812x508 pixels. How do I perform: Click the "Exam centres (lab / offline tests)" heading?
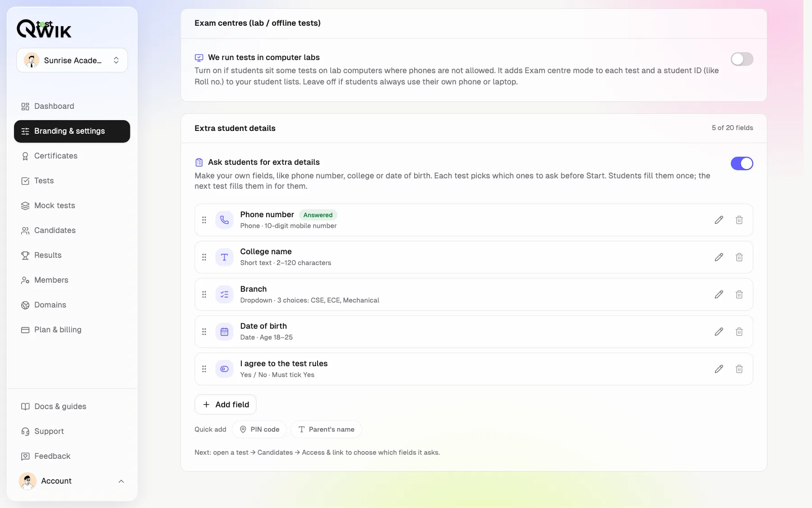(258, 23)
